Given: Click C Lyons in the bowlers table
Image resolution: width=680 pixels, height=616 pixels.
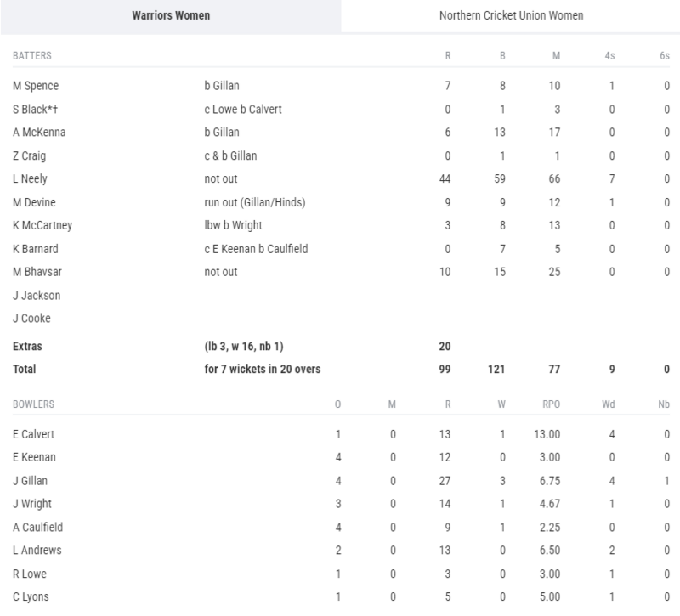Looking at the screenshot, I should click(31, 597).
